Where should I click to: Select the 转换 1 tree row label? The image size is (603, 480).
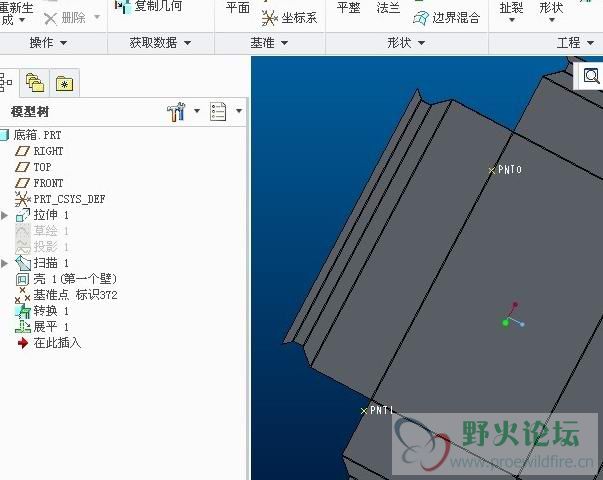pyautogui.click(x=51, y=311)
